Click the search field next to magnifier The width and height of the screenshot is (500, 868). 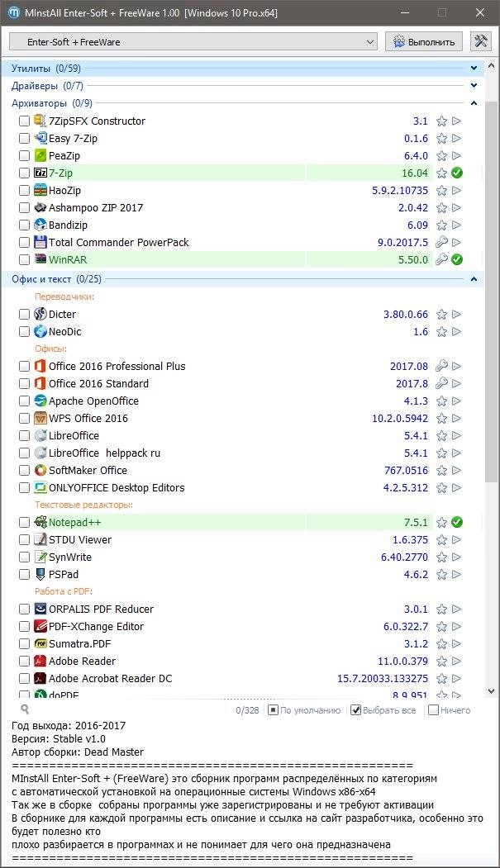(x=130, y=709)
